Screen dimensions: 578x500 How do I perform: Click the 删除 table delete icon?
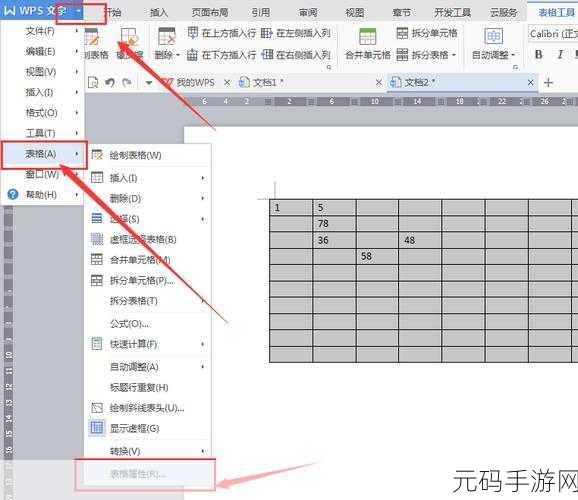click(x=167, y=36)
